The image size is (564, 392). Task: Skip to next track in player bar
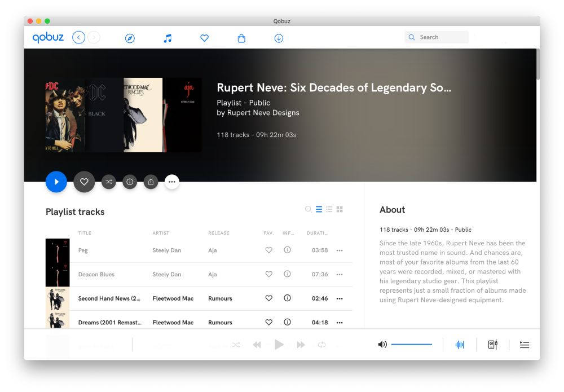(301, 345)
